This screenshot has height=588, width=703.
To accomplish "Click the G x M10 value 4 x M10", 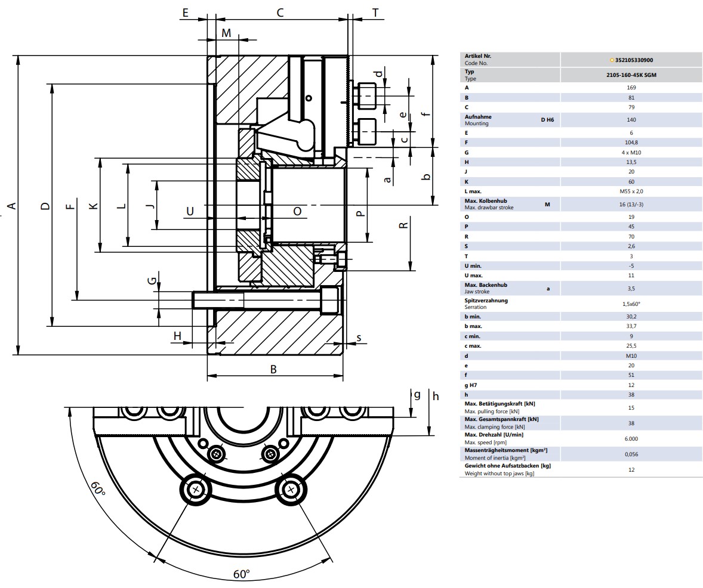I will click(x=631, y=153).
